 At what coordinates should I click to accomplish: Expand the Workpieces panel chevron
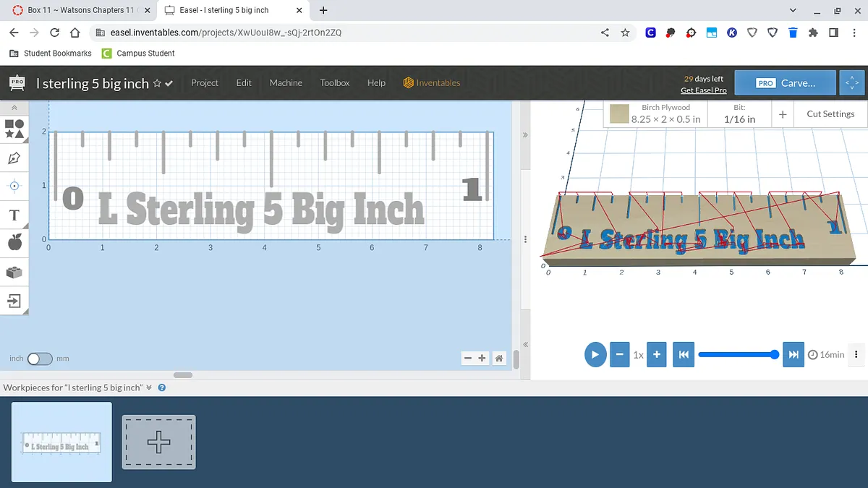(x=150, y=388)
